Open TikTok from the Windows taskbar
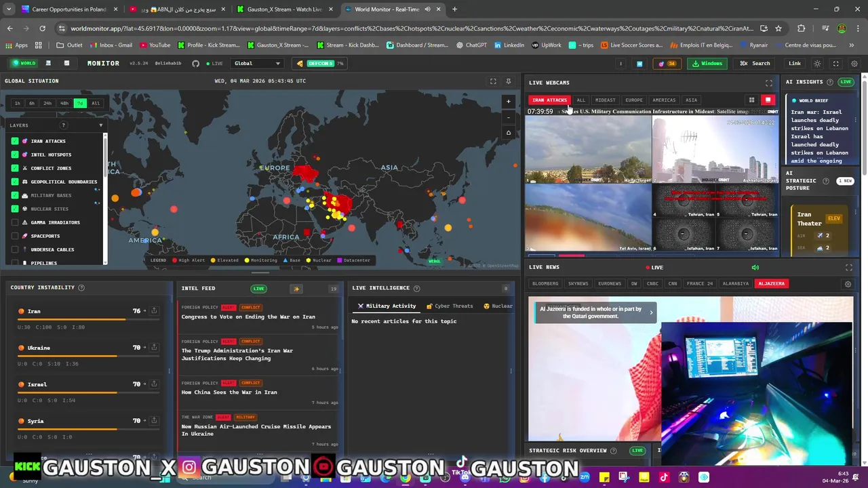This screenshot has width=868, height=488. tap(664, 477)
